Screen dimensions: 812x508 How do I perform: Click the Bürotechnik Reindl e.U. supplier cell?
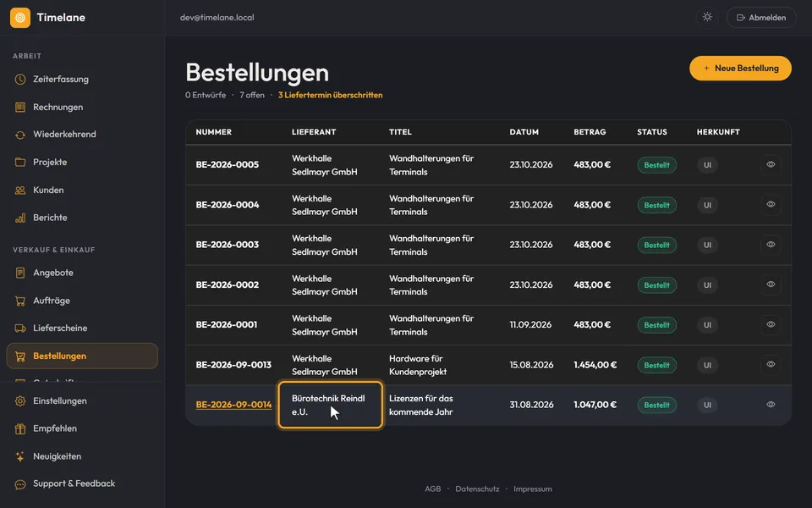331,405
